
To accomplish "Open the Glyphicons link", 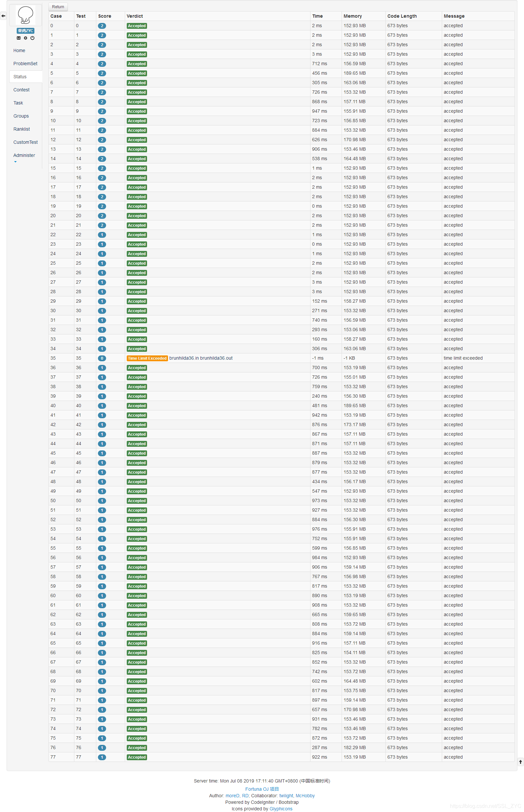I will (x=281, y=809).
